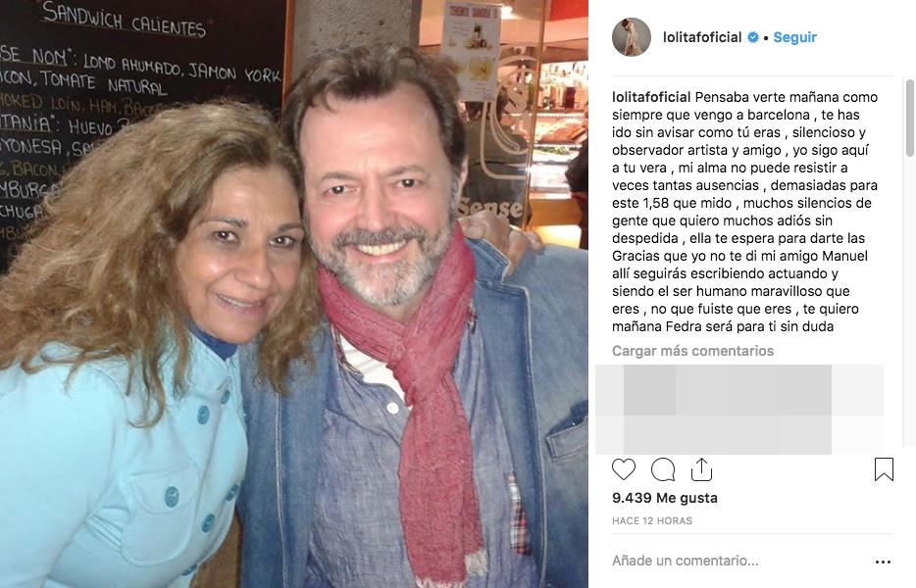Click the lolitaoficial profile avatar
The image size is (916, 588).
[632, 37]
